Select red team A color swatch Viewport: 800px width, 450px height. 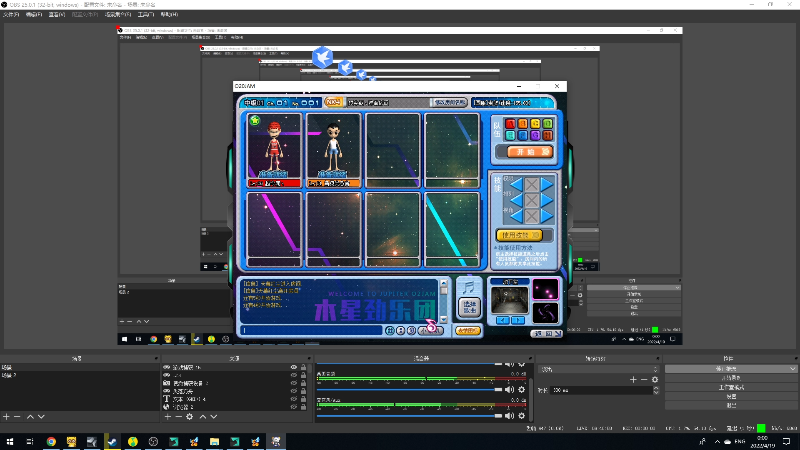(510, 123)
